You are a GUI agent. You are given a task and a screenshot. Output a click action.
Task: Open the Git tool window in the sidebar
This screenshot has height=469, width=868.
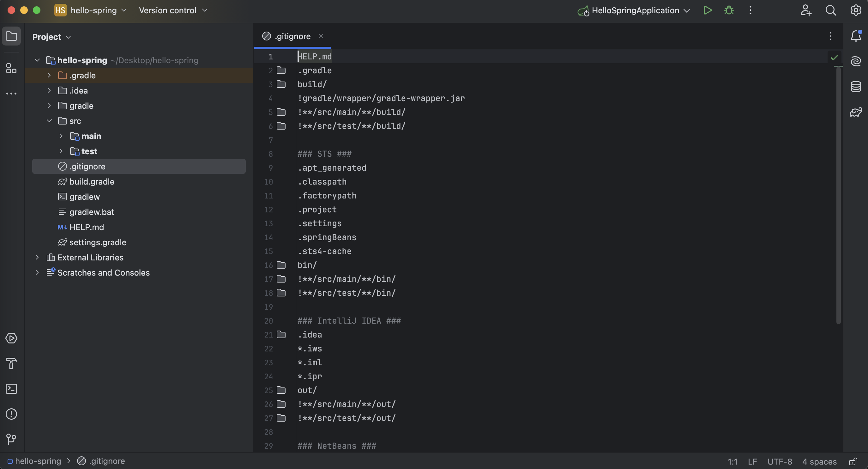pos(11,439)
